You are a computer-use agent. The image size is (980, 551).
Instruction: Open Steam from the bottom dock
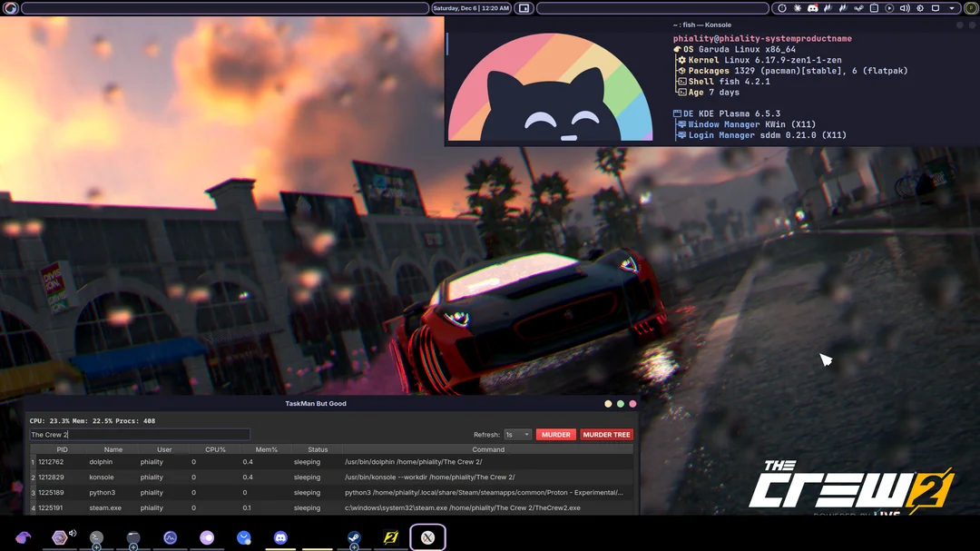coord(354,538)
